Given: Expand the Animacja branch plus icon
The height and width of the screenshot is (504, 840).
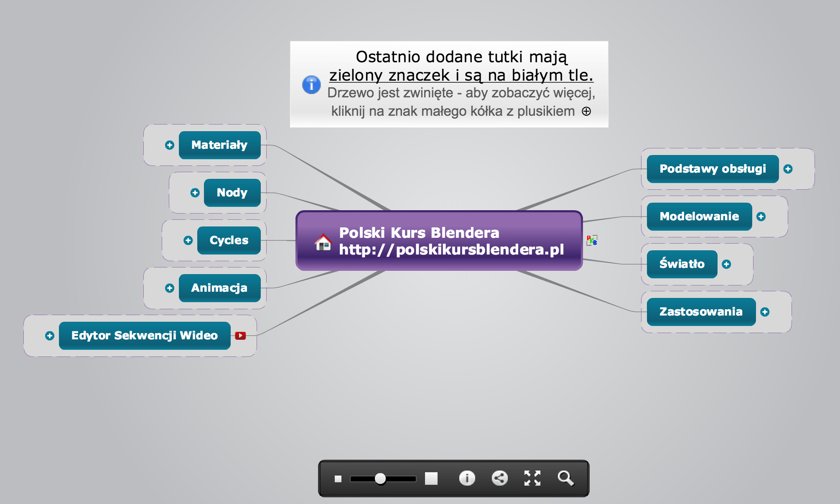Looking at the screenshot, I should click(169, 288).
